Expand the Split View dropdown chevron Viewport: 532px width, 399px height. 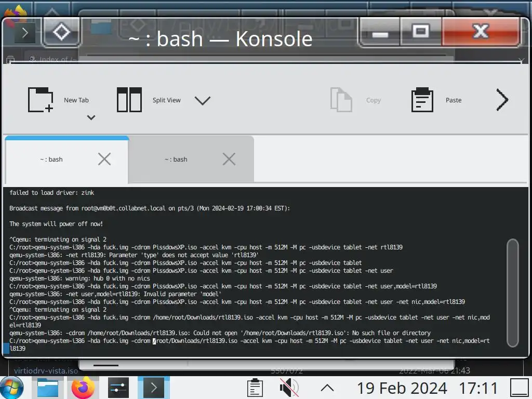click(203, 100)
